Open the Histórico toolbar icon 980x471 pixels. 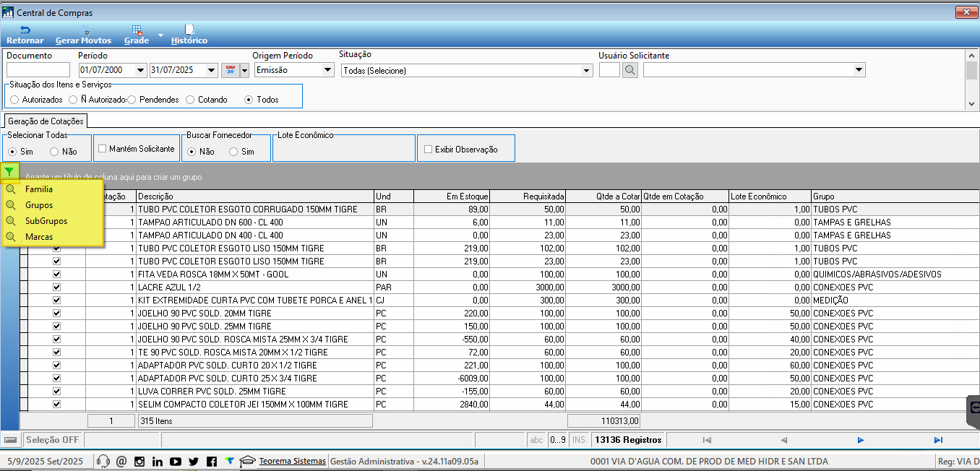pos(189,30)
